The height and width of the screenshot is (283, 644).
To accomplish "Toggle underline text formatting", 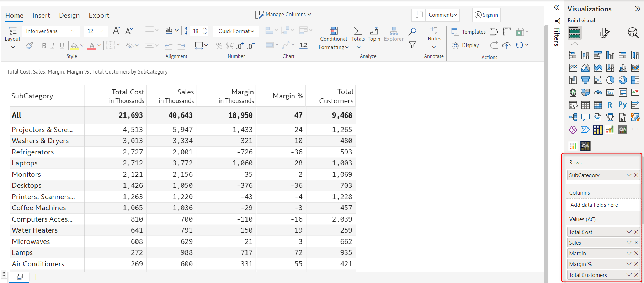I will click(x=62, y=45).
